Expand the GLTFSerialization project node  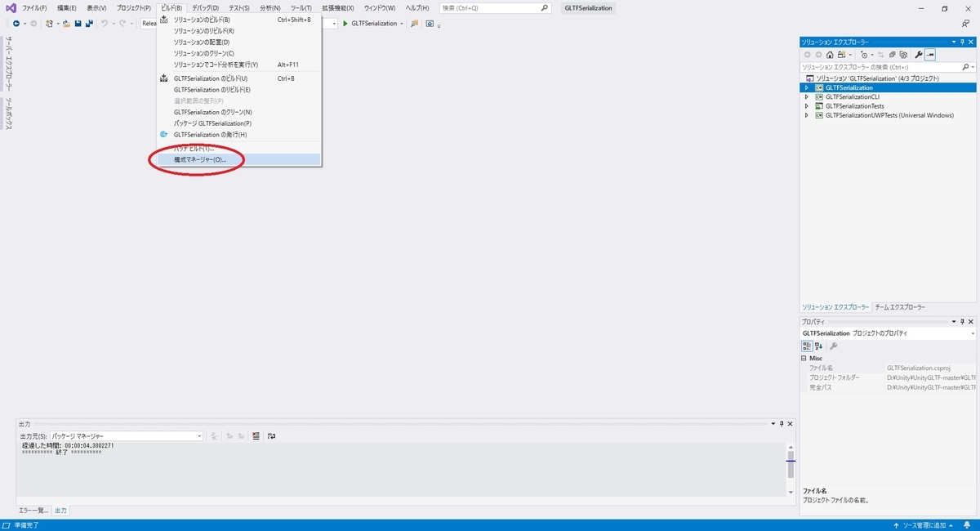pyautogui.click(x=807, y=87)
